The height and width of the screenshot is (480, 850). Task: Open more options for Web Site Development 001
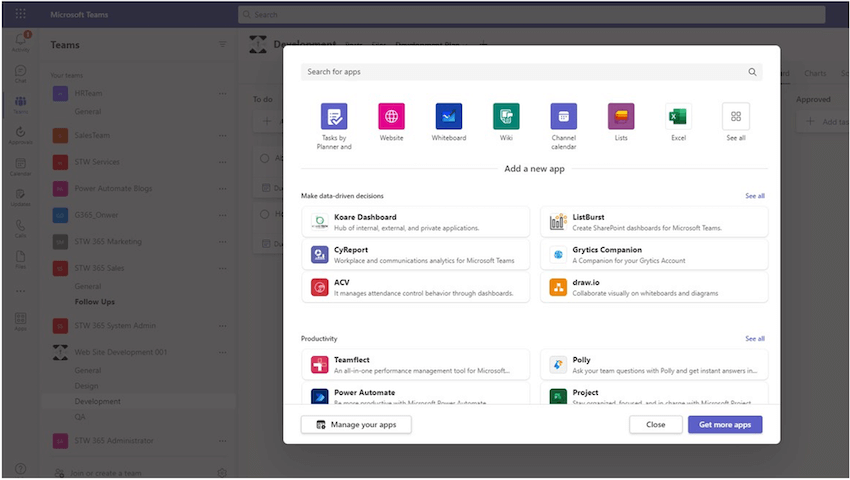[223, 353]
